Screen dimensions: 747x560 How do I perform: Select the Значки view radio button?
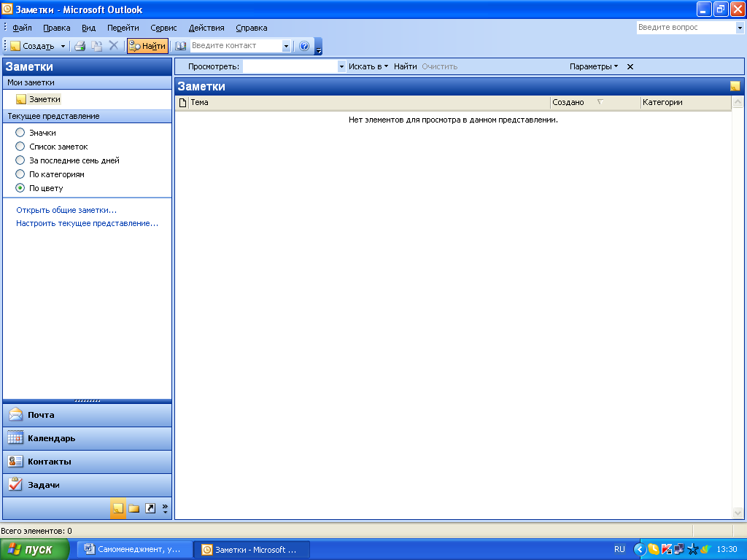tap(20, 133)
